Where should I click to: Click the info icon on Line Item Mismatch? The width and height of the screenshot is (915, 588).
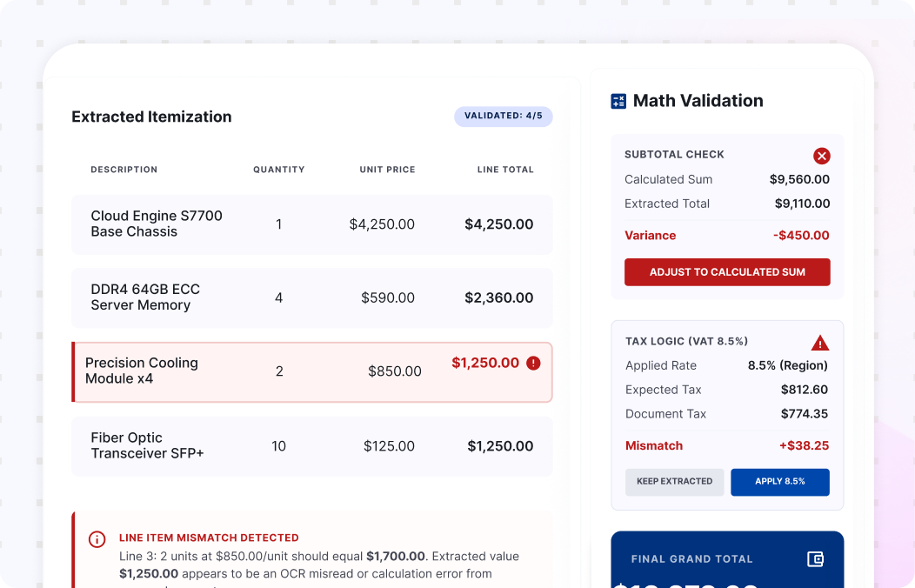coord(97,539)
